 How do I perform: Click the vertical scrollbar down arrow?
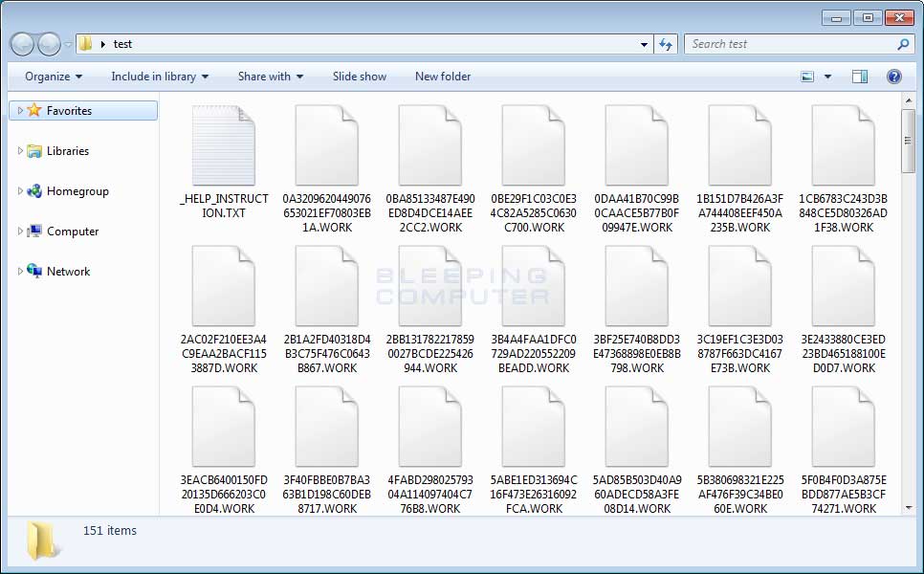pos(908,507)
